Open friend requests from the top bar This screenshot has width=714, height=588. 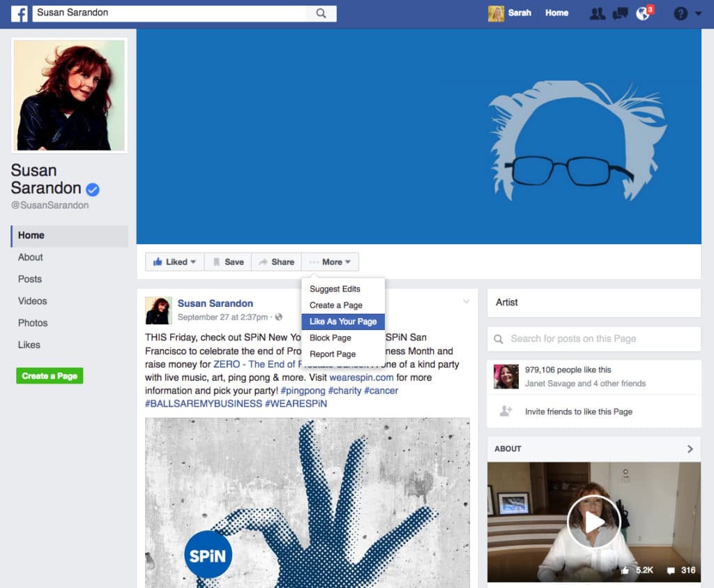point(598,13)
